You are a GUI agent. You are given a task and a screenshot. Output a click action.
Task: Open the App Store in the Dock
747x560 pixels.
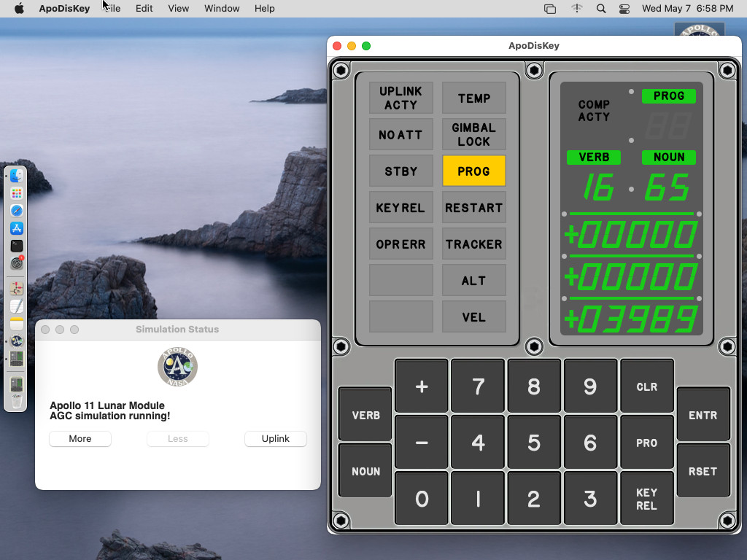pos(17,228)
